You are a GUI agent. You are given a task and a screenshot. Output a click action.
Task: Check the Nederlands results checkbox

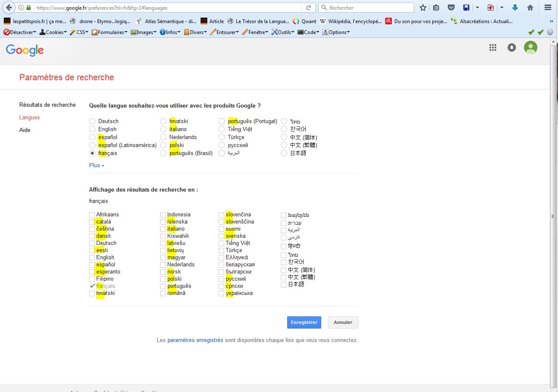[163, 265]
